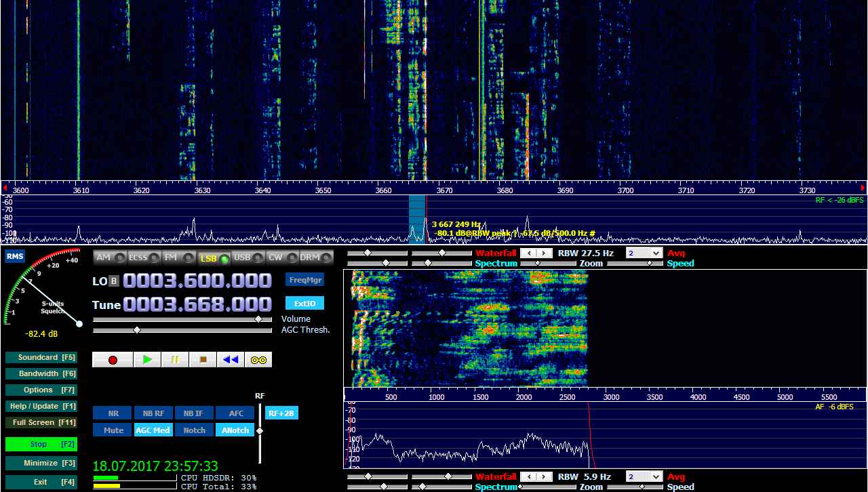Enable AFC
The image size is (868, 492).
tap(235, 413)
